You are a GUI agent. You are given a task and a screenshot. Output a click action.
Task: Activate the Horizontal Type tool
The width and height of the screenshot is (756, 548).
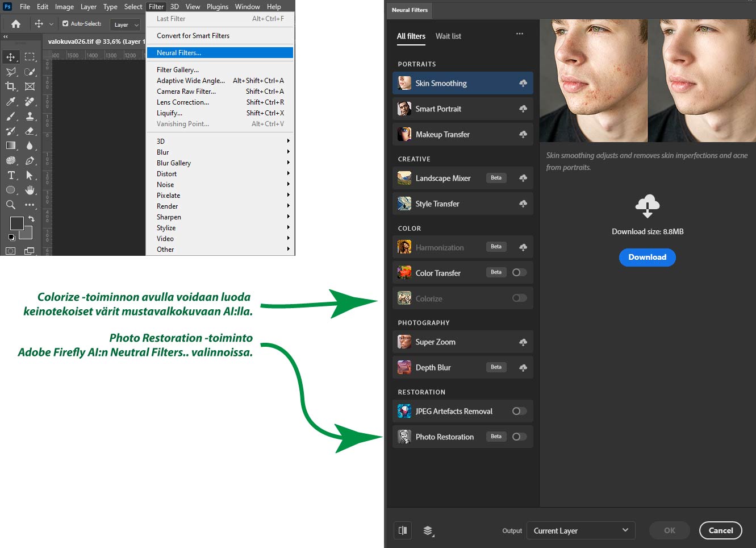(11, 175)
